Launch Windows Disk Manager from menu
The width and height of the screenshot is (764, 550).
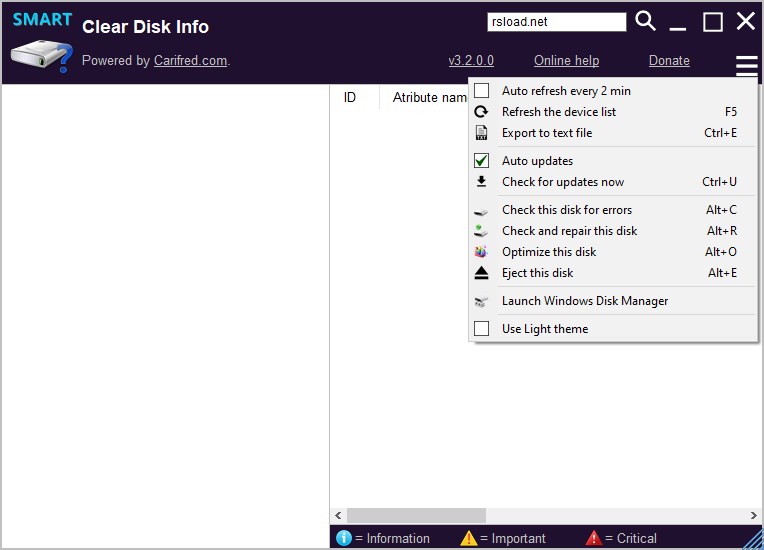pyautogui.click(x=613, y=301)
